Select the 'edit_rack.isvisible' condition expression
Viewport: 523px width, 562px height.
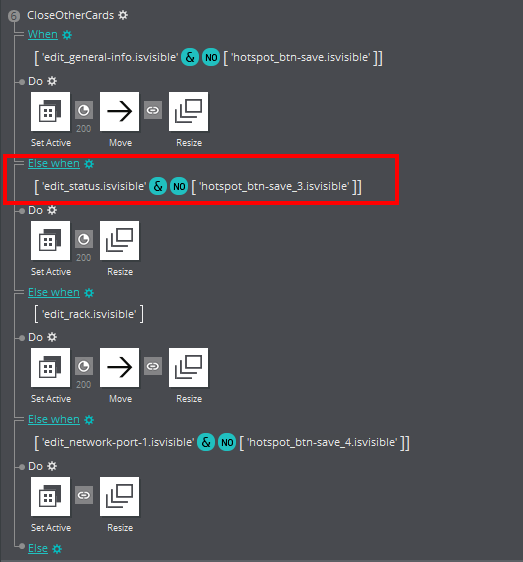[89, 314]
